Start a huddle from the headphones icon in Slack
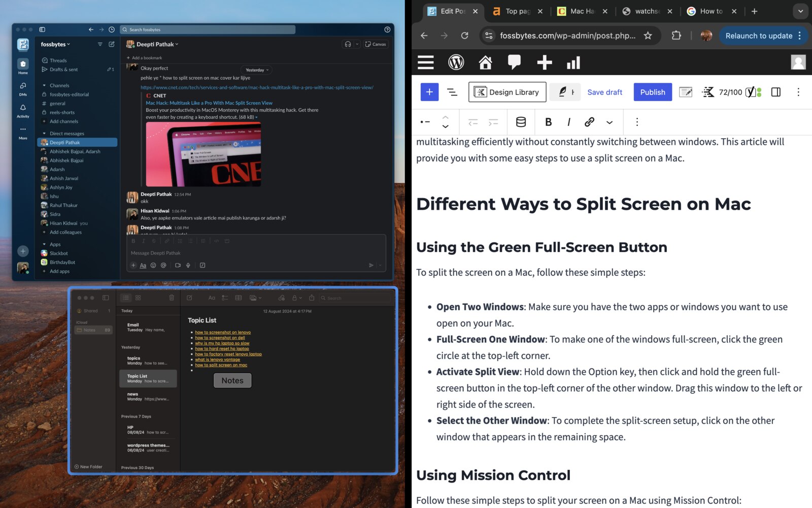Screen dimensions: 812x508 click(348, 44)
